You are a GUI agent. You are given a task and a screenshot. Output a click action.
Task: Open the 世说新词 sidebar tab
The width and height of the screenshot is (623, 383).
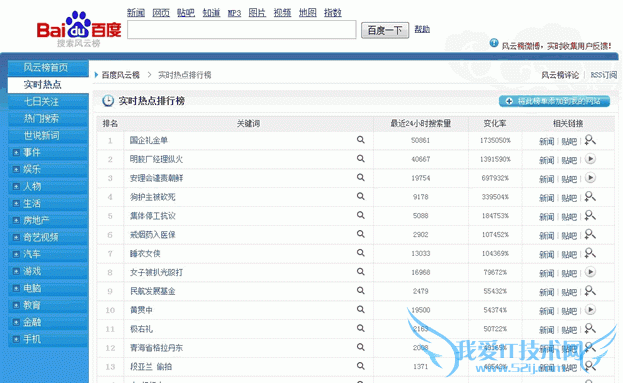pos(48,136)
